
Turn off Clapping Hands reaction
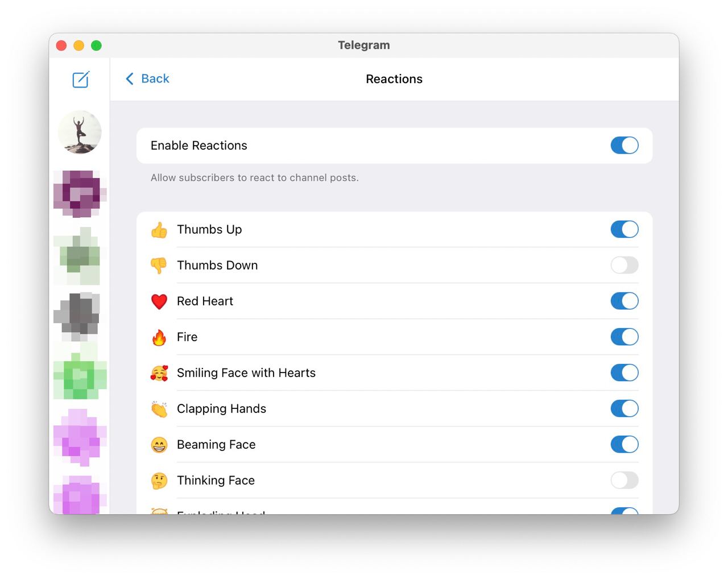tap(624, 408)
